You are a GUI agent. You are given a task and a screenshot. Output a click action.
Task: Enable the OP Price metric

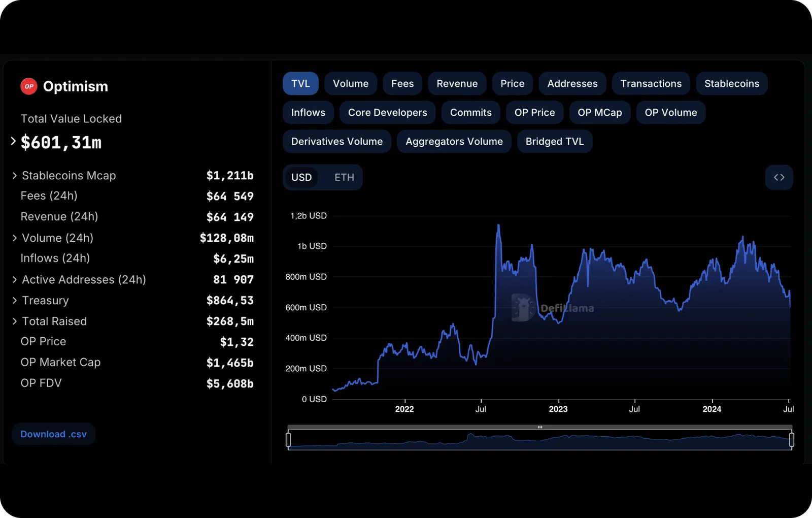click(x=535, y=112)
